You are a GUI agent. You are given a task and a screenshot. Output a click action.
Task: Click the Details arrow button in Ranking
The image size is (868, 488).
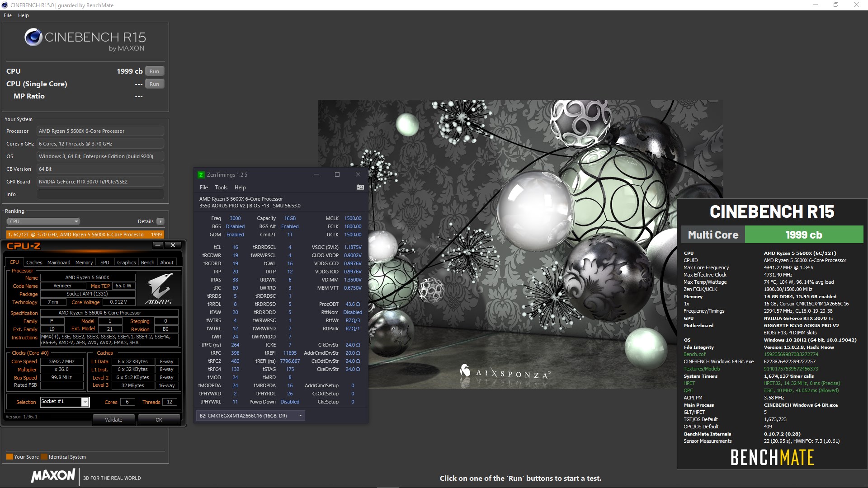click(160, 221)
